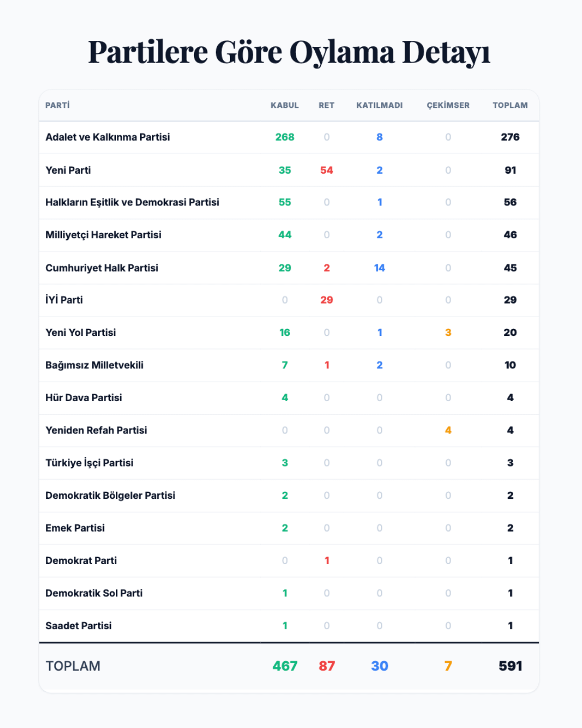Click Cumhuriyet Halk Partisi's Ret value 2
582x728 pixels.
tap(327, 267)
